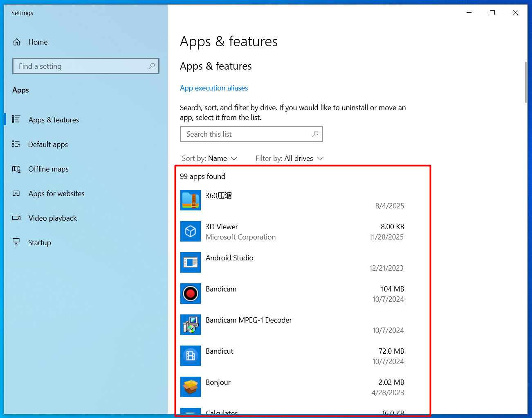Image resolution: width=532 pixels, height=418 pixels.
Task: Click the 12/21/2023 install date
Action: [386, 268]
